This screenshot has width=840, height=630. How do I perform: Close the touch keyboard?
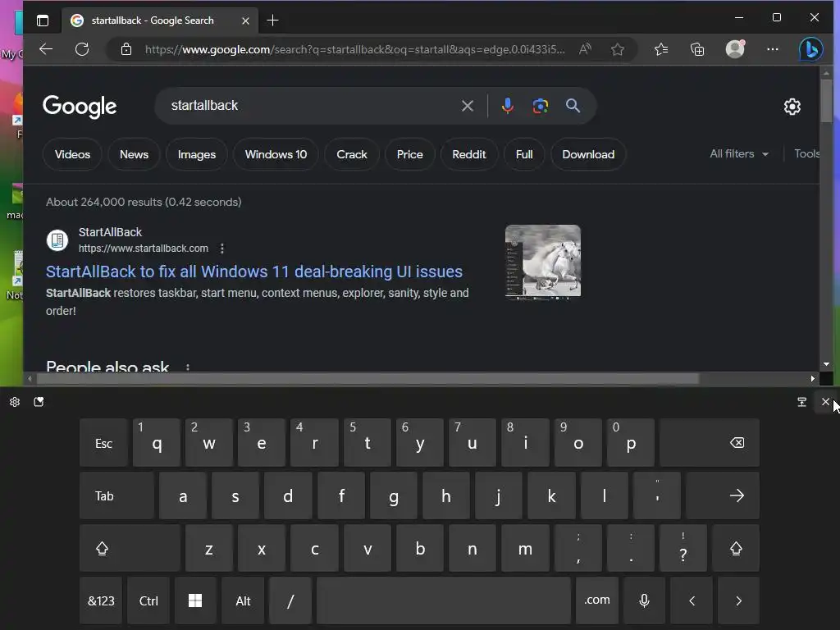coord(825,401)
